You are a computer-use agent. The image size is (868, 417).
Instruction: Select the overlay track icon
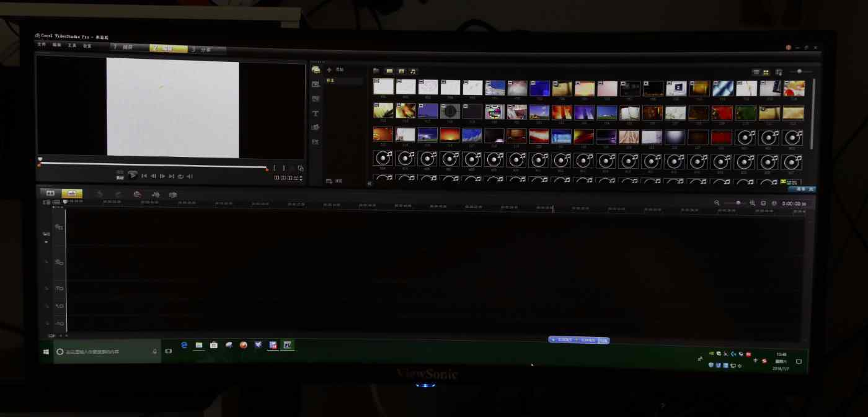[59, 262]
